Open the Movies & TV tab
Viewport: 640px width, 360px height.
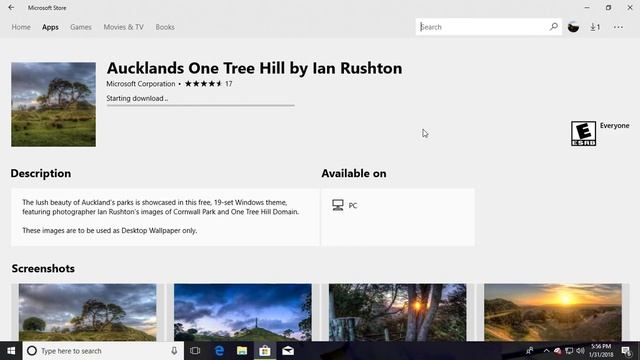coord(123,27)
